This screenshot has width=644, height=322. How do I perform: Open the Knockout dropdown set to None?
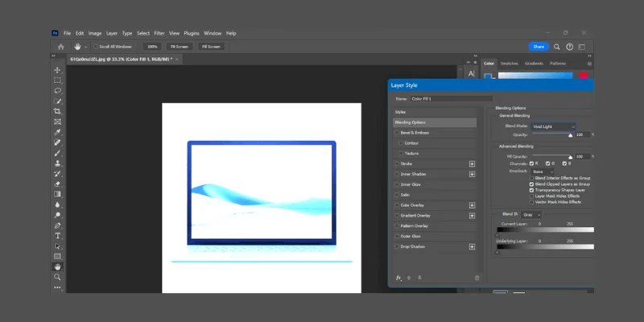[x=542, y=171]
